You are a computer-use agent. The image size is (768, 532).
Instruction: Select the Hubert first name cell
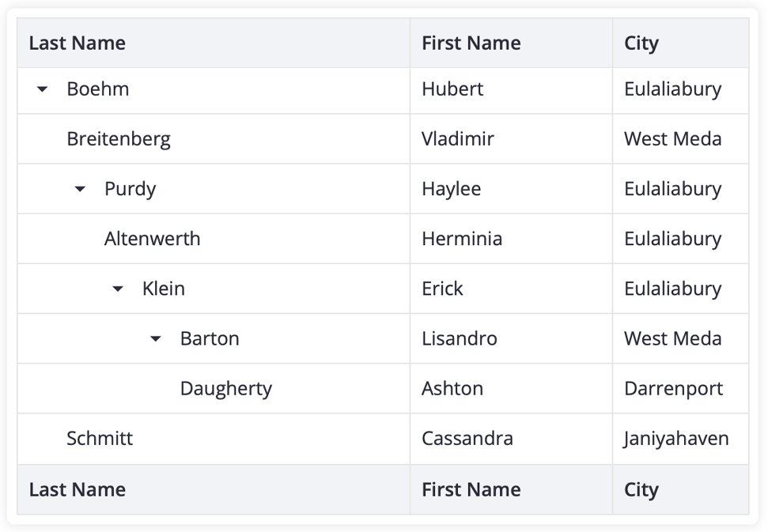coord(512,89)
